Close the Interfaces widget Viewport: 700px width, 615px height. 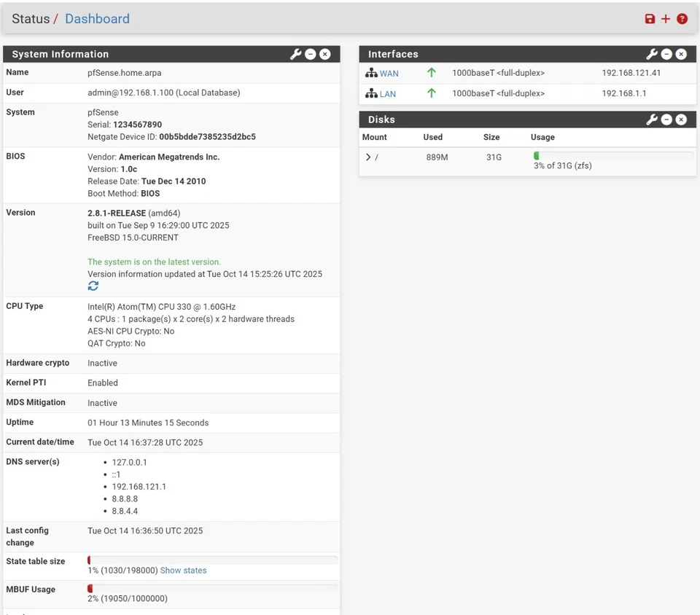click(681, 55)
